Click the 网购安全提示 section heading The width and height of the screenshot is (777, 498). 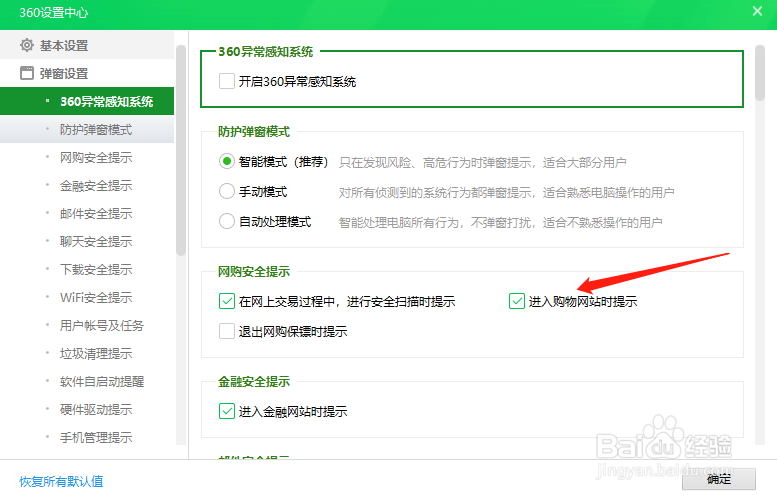[254, 272]
